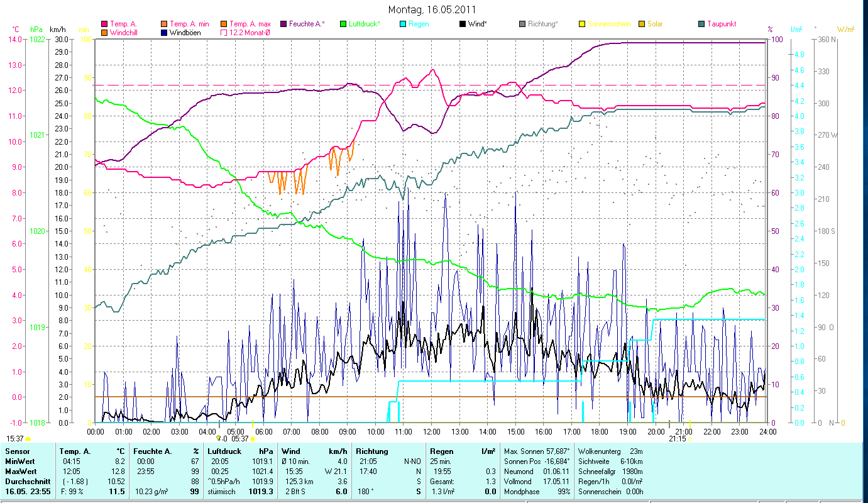Click the 'Gesamt:' rain total label

(443, 482)
